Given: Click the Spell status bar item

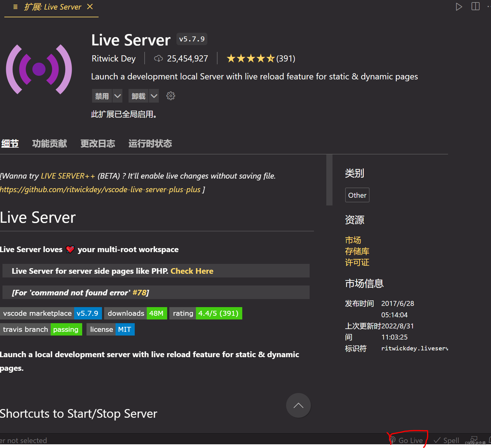Looking at the screenshot, I should [447, 440].
